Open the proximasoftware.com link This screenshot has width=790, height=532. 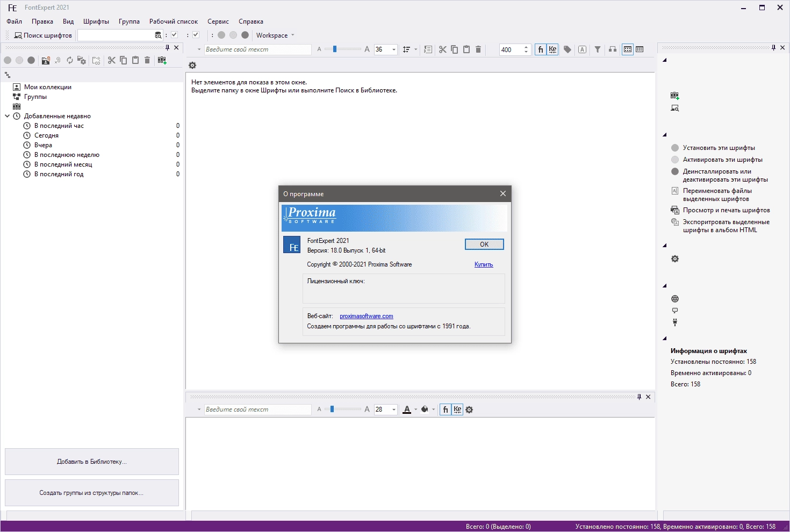[367, 316]
